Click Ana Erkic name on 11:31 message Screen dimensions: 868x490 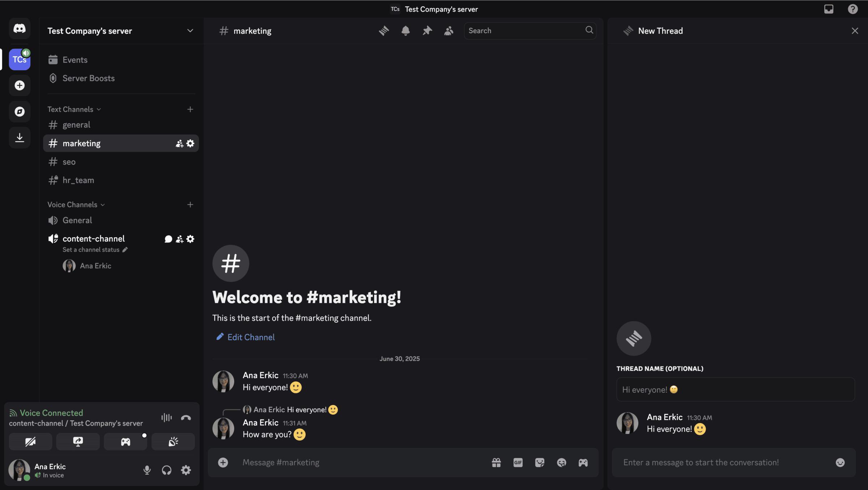(x=260, y=423)
